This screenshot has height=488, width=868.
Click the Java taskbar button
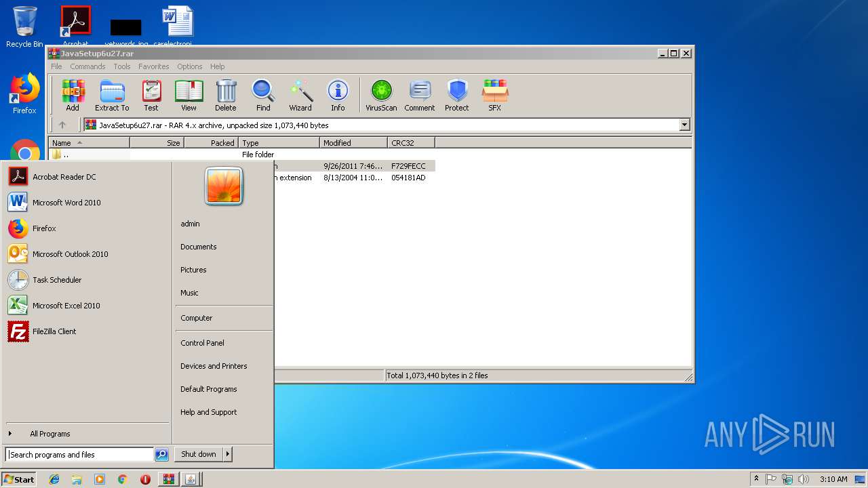(191, 479)
